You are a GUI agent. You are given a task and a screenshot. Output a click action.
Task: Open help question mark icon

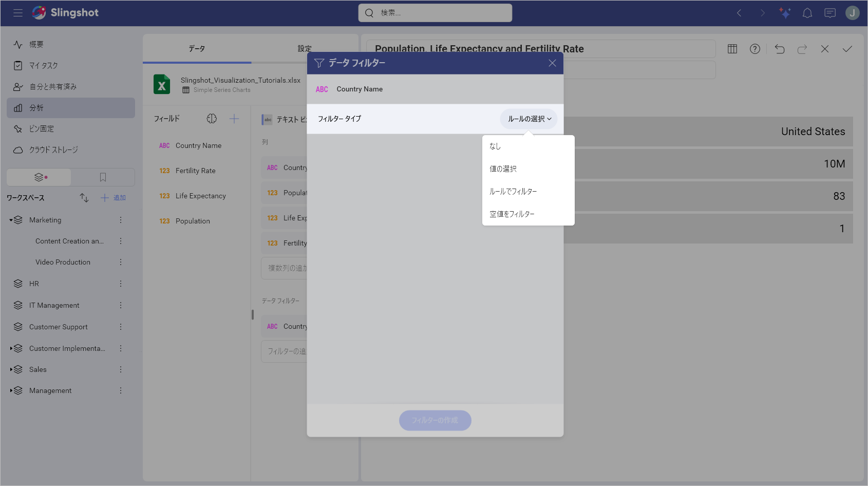[755, 49]
